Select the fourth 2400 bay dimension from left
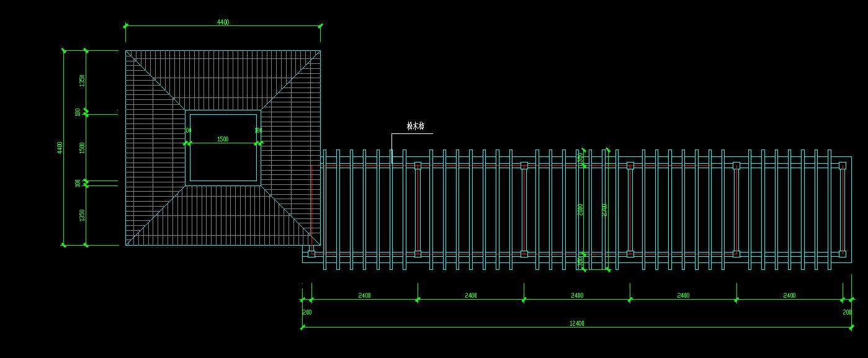Screen dimensions: 868x358 click(683, 296)
